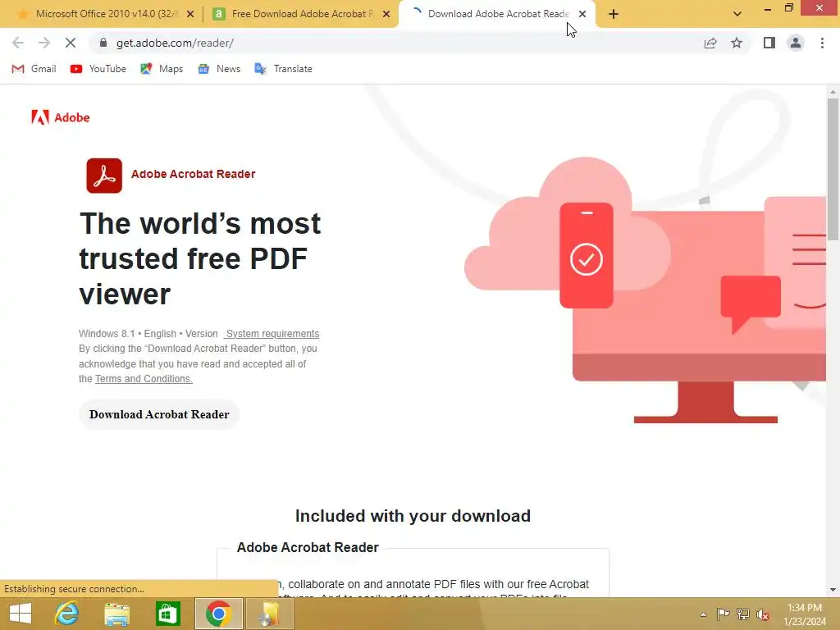This screenshot has width=840, height=630.
Task: Click the page vertical scrollbar thumb
Action: (833, 169)
